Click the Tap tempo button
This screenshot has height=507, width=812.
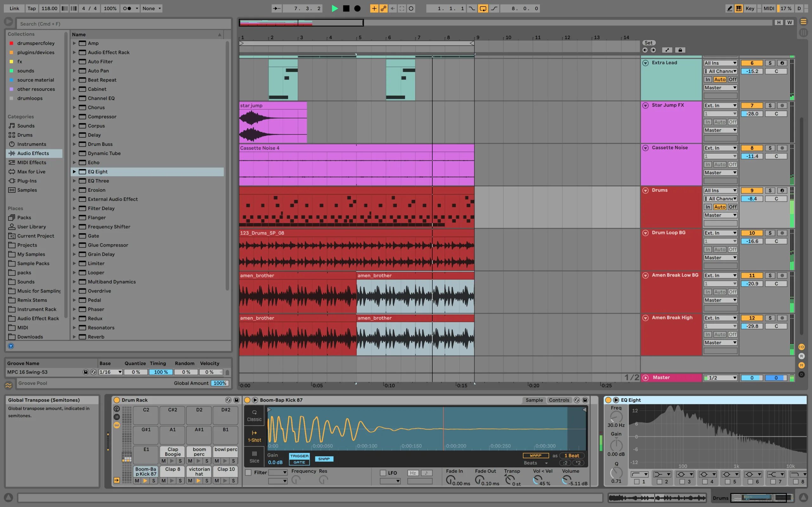point(31,8)
